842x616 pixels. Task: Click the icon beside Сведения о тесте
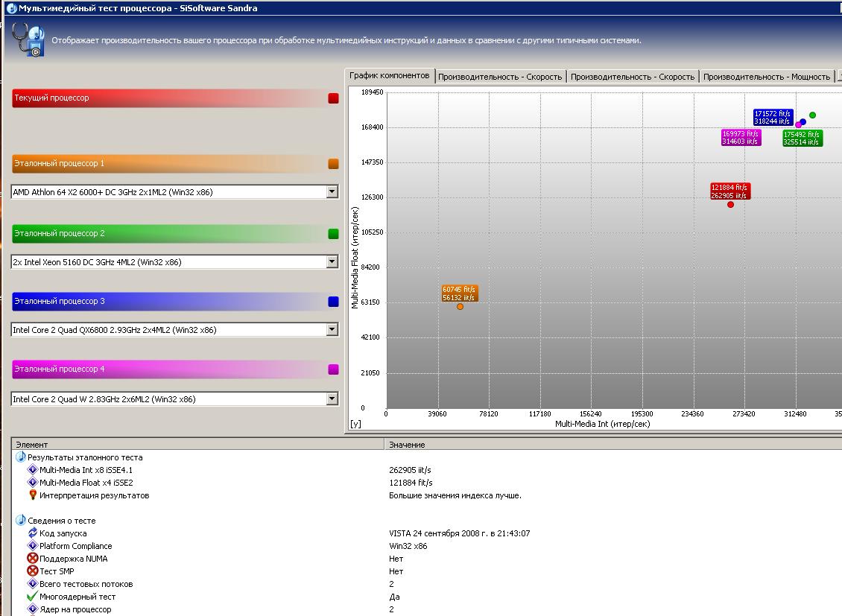click(x=20, y=521)
